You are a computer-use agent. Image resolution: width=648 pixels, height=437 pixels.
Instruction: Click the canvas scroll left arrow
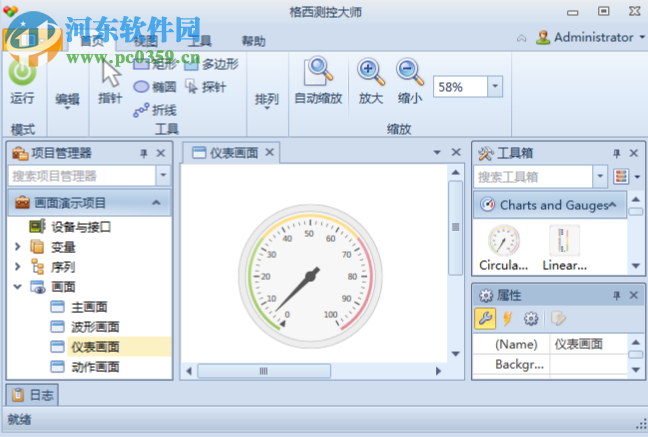tap(189, 371)
